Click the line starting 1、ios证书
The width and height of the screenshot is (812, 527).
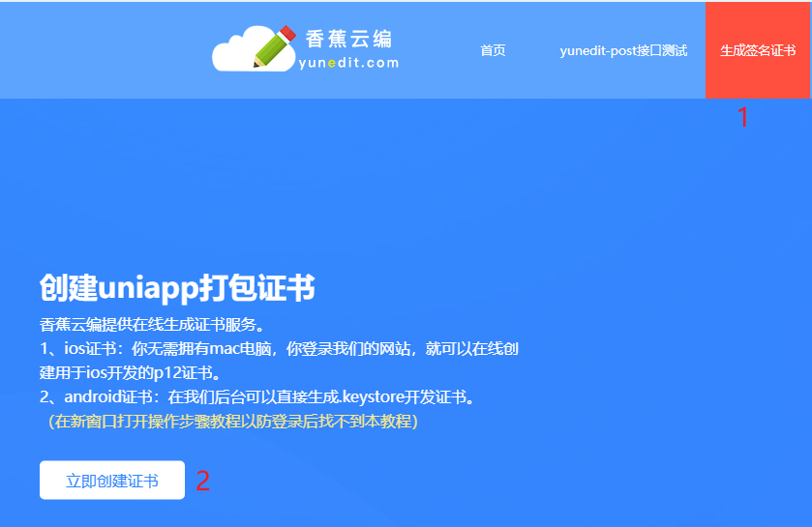coord(279,349)
